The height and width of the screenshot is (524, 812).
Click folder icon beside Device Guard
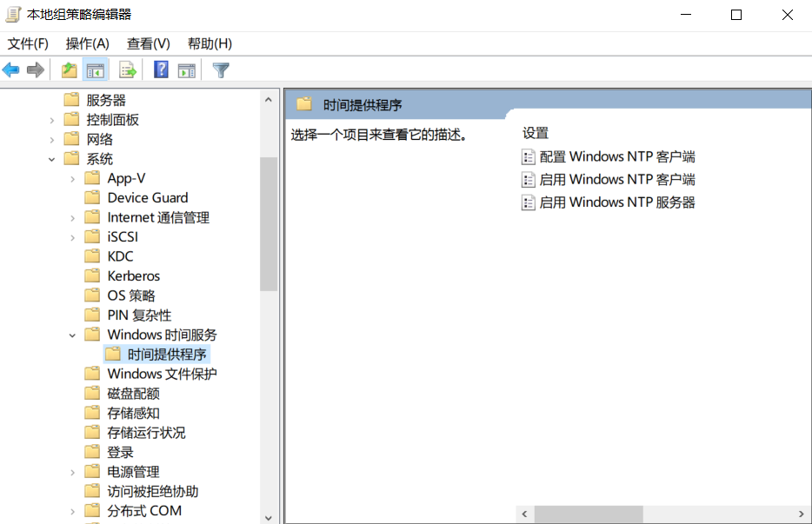pyautogui.click(x=92, y=198)
